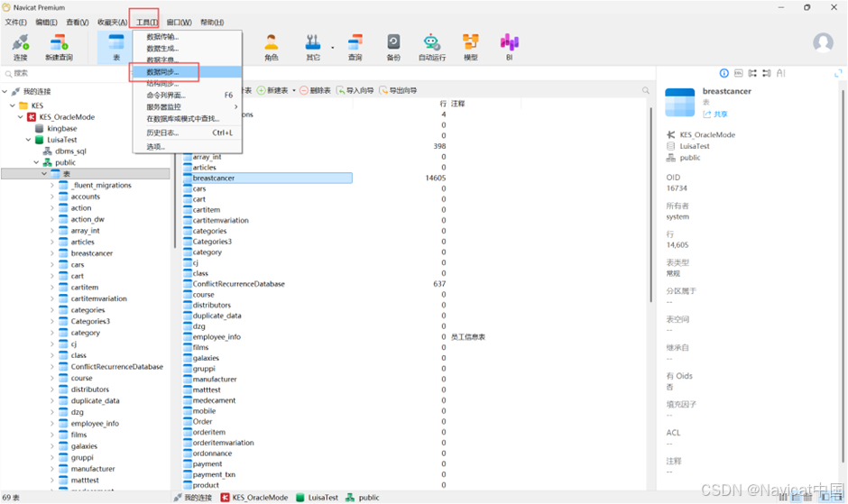Viewport: 848px width, 504px height.
Task: Collapse the KES_OracleMode connection node
Action: point(21,117)
